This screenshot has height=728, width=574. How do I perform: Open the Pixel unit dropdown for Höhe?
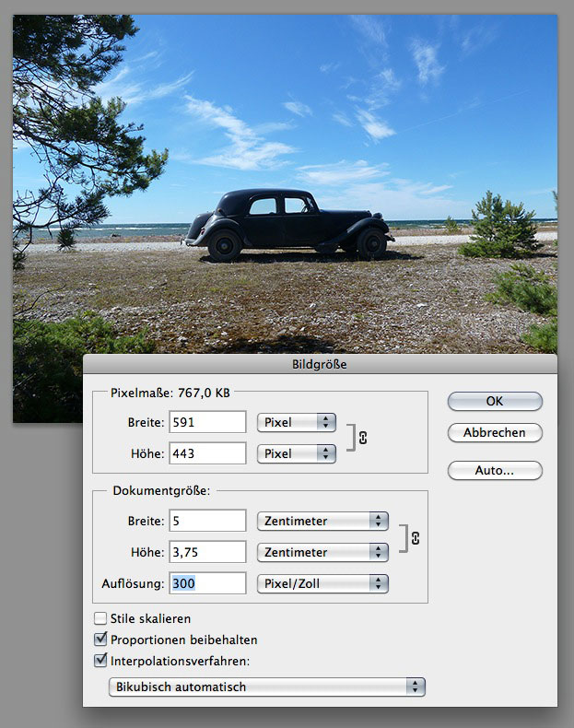(297, 453)
